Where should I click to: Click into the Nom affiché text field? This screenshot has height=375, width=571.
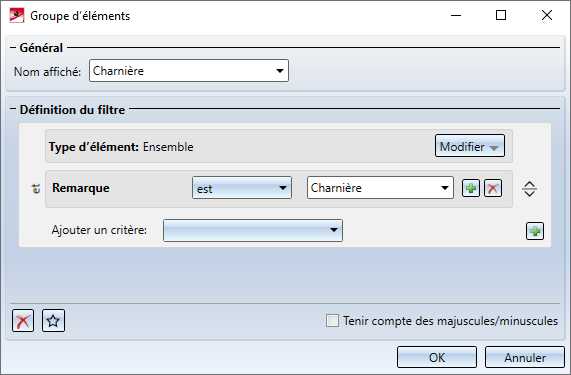pos(181,71)
